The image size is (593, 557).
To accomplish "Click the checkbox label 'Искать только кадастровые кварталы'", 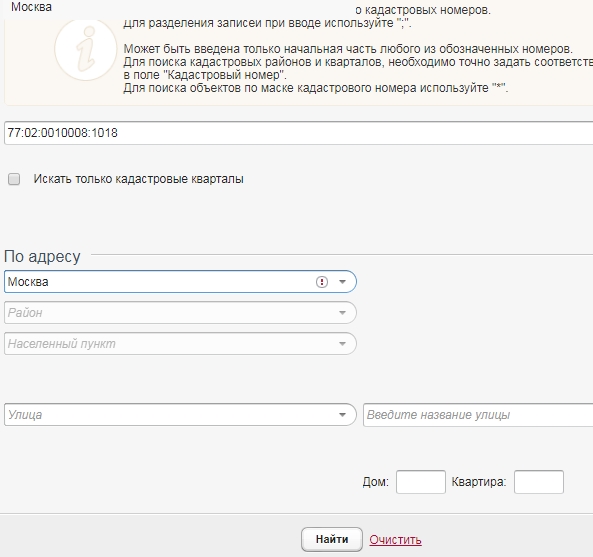I will coord(138,179).
